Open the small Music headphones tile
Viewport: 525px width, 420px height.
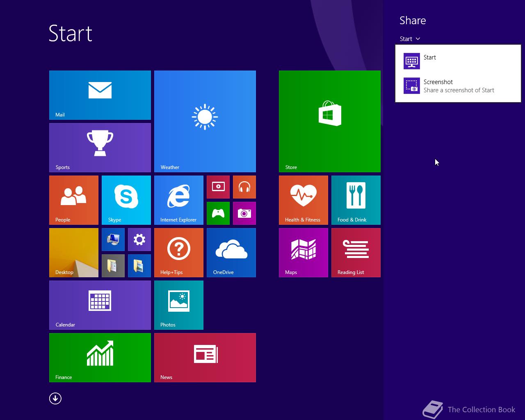[244, 187]
